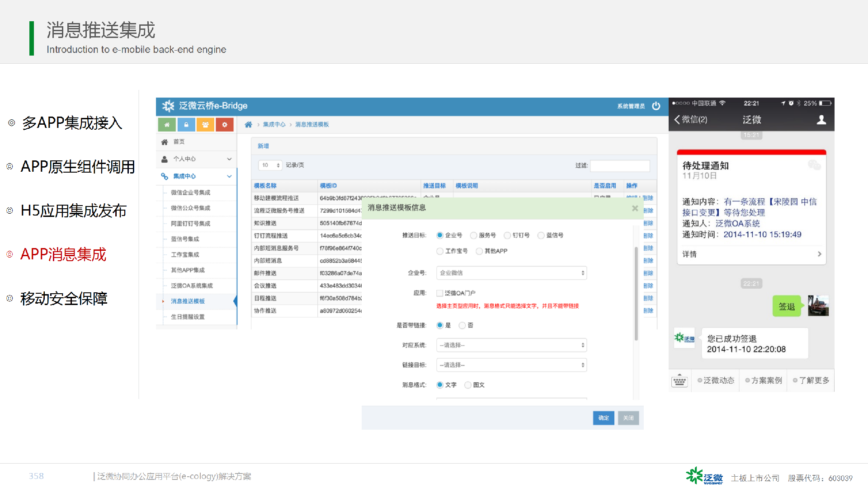This screenshot has height=488, width=868.
Task: Open the 链接目标 dropdown
Action: point(512,365)
